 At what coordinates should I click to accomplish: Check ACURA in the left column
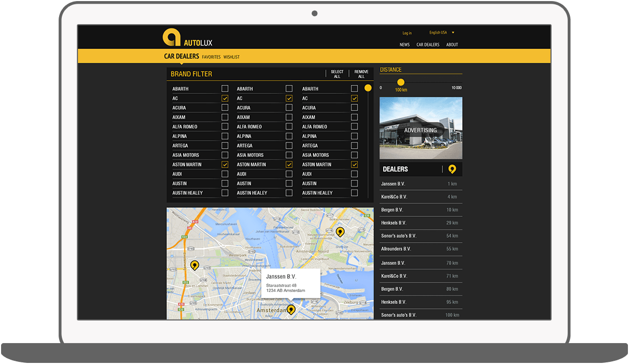coord(225,107)
